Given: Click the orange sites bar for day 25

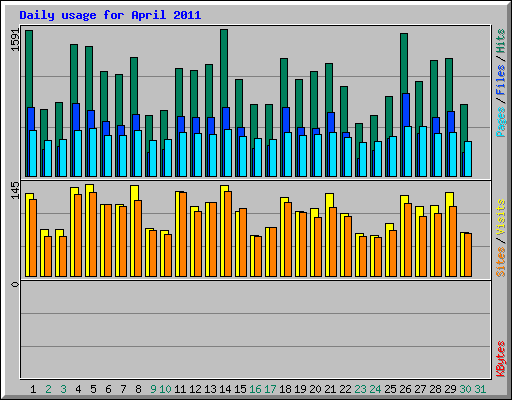Looking at the screenshot, I should click(393, 253).
